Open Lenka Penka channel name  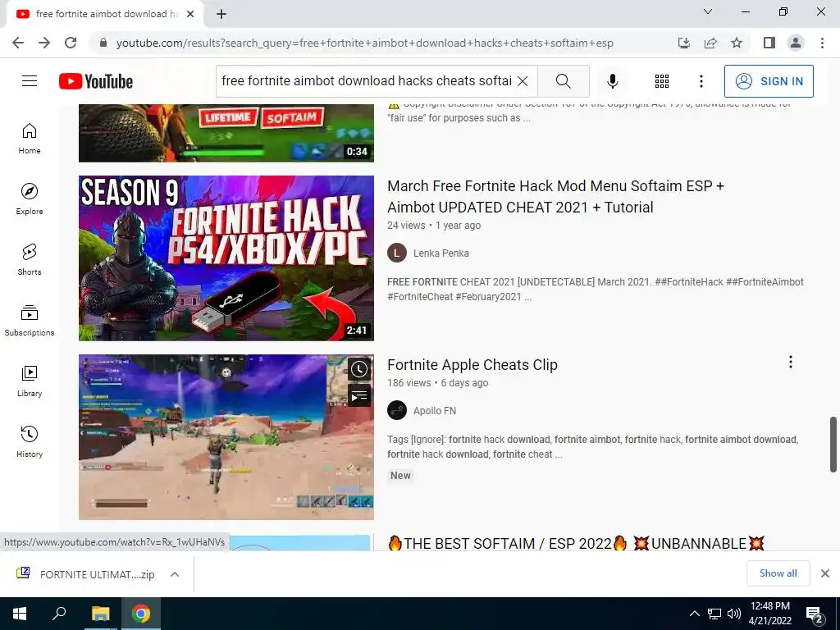pos(441,253)
